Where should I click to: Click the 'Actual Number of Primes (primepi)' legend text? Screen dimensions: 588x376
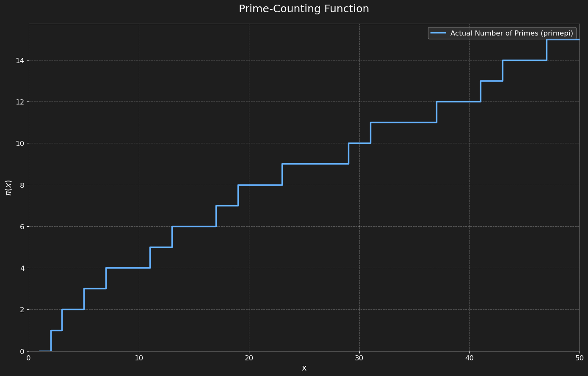pos(511,33)
